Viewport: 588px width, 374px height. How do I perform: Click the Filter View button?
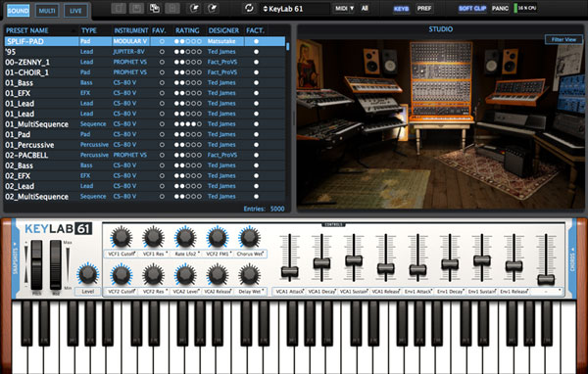click(x=563, y=39)
